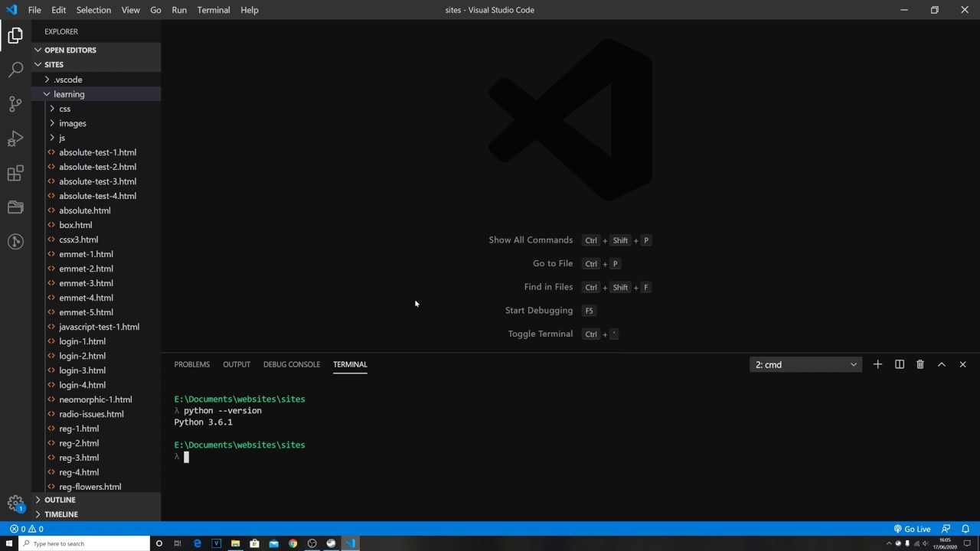The image size is (980, 551).
Task: Expand the css folder
Action: click(96, 109)
